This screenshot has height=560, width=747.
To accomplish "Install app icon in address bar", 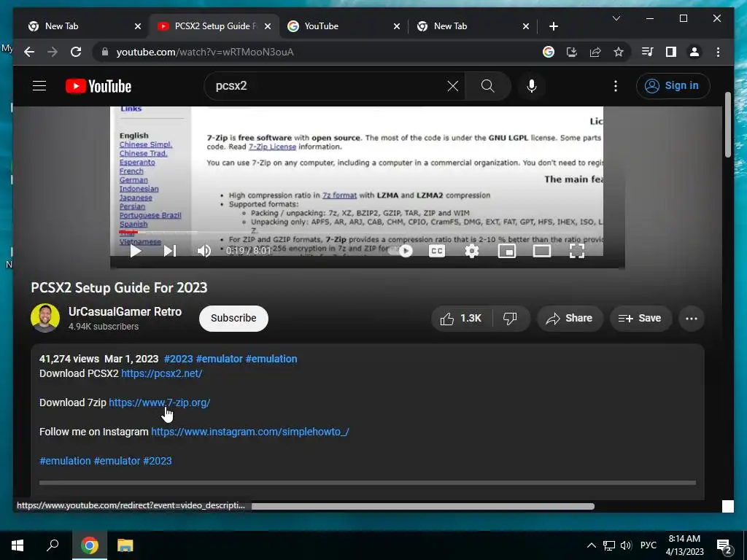I will [x=572, y=52].
